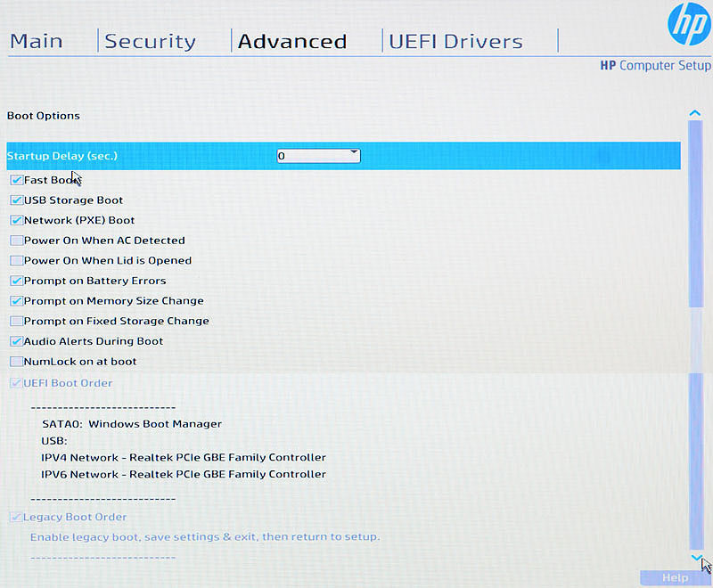Enable NumLock on at boot

16,362
